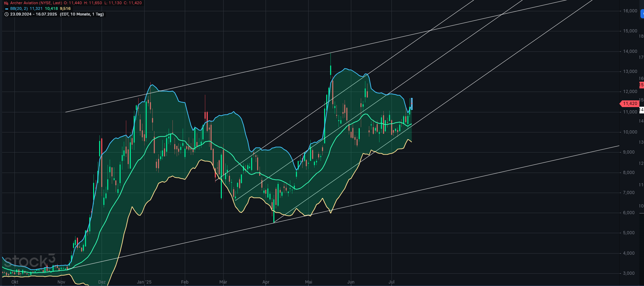Click the Mai label on time axis

[x=309, y=282]
